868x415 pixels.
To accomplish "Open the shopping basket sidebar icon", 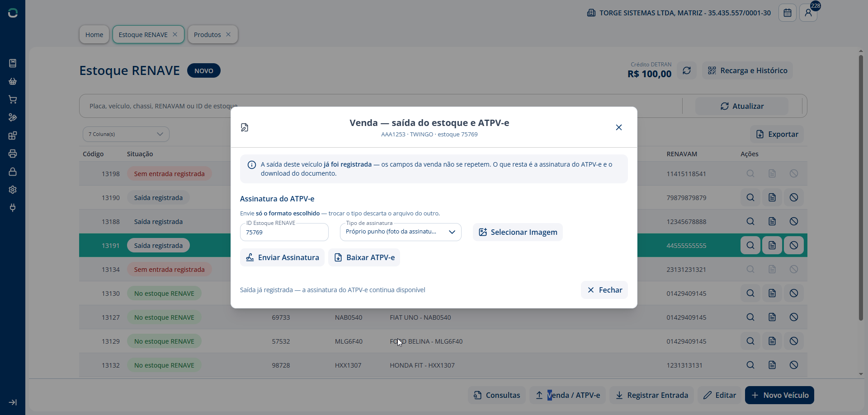I will coord(13,81).
